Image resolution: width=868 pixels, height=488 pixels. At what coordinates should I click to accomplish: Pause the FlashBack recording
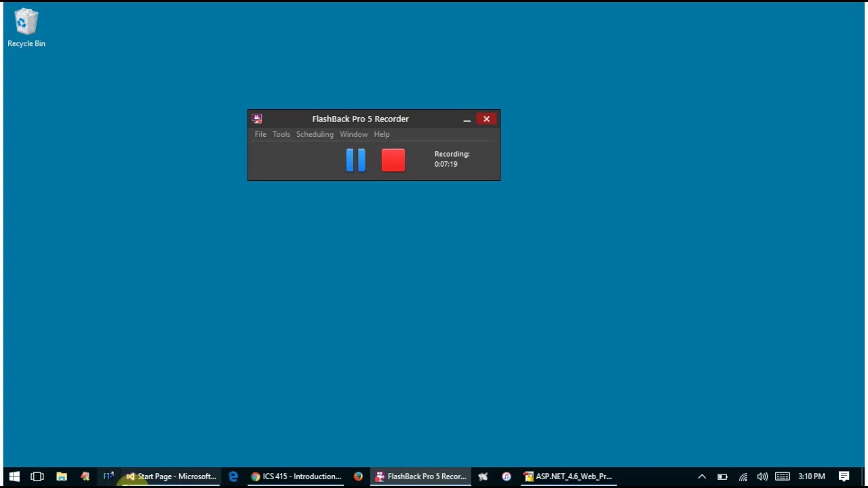click(x=355, y=160)
